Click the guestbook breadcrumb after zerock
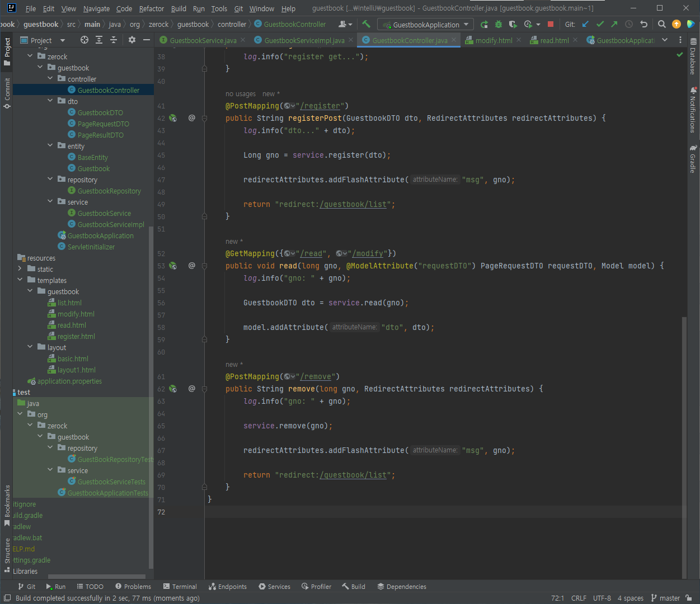 (x=193, y=24)
